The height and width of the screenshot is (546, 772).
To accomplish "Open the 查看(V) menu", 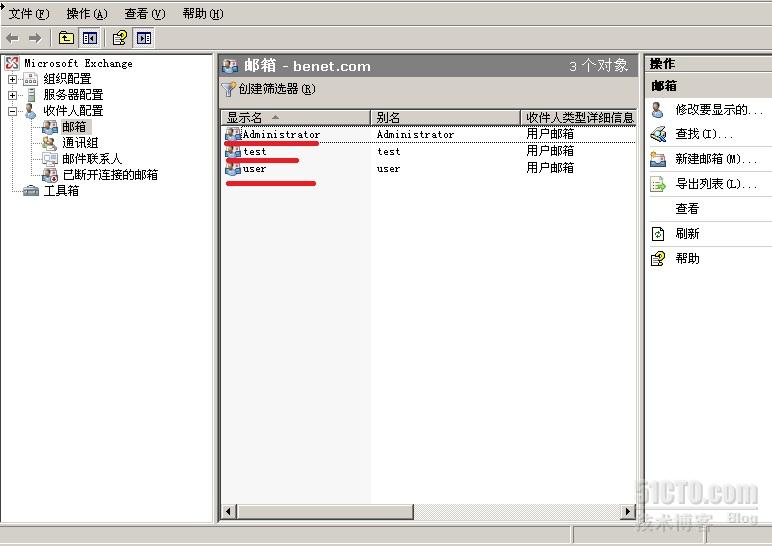I will (145, 14).
